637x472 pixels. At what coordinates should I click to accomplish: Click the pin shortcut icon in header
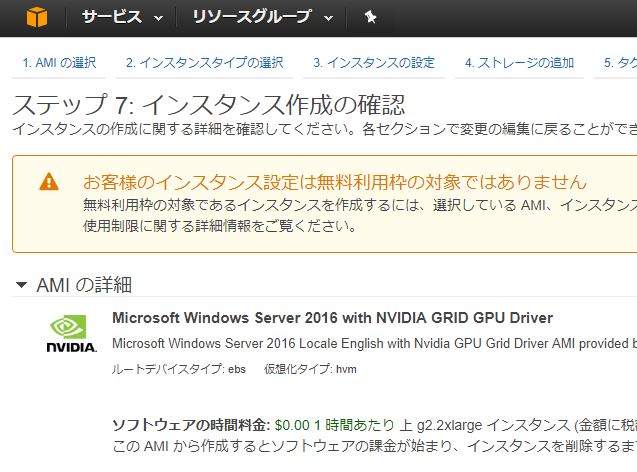pyautogui.click(x=370, y=17)
